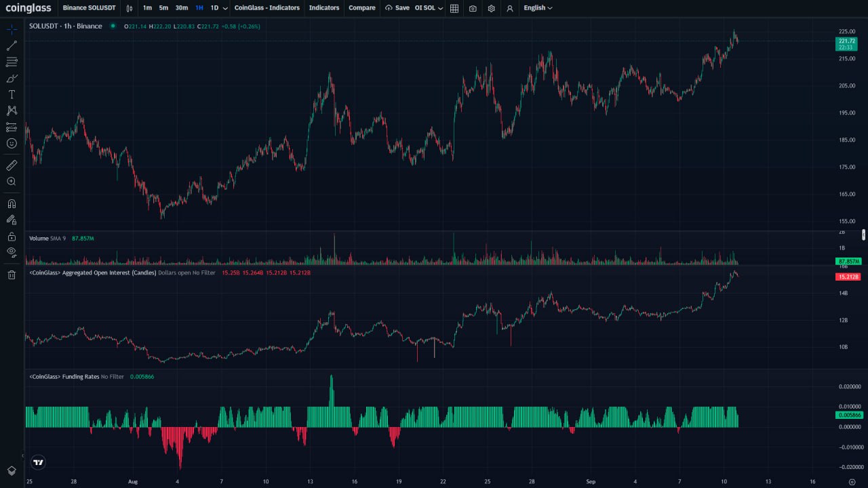Hide all drawings with eye icon
The height and width of the screenshot is (488, 868).
12,252
